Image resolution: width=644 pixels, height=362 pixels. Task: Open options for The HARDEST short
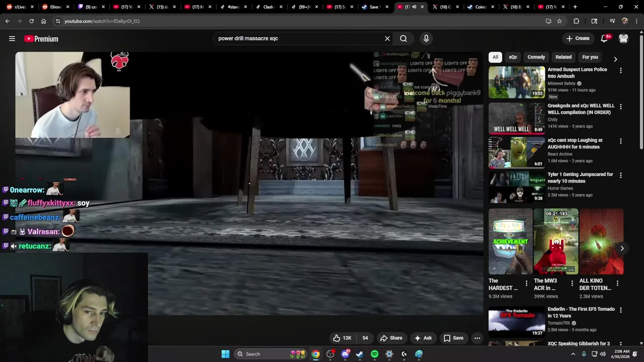(527, 284)
